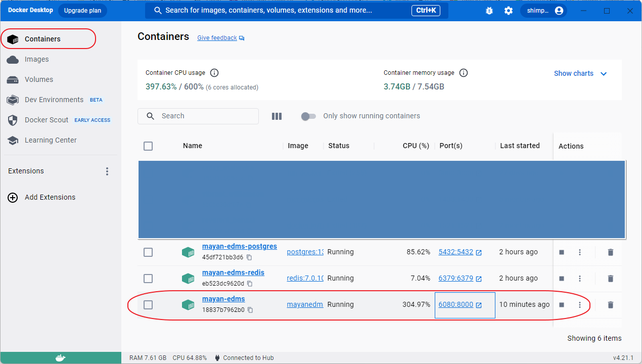This screenshot has width=642, height=364.
Task: Click mayan-edms-redis container cube icon
Action: [x=188, y=279]
